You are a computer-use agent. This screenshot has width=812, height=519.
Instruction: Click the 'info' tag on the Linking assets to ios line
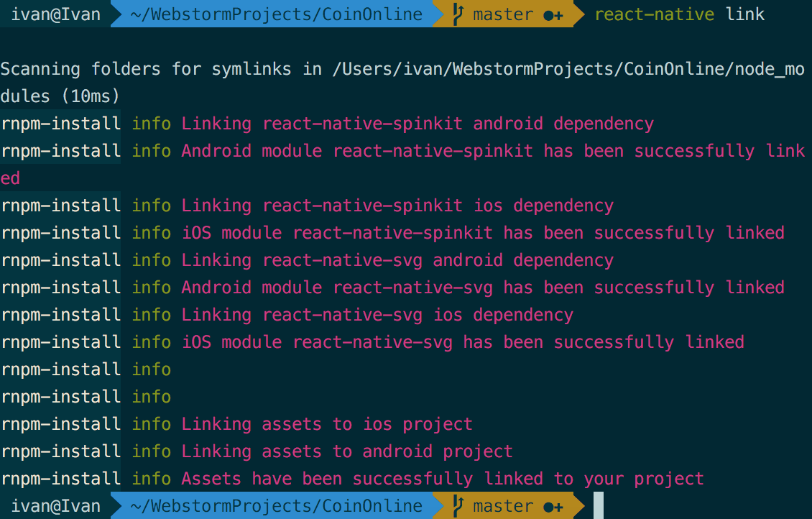(x=151, y=423)
